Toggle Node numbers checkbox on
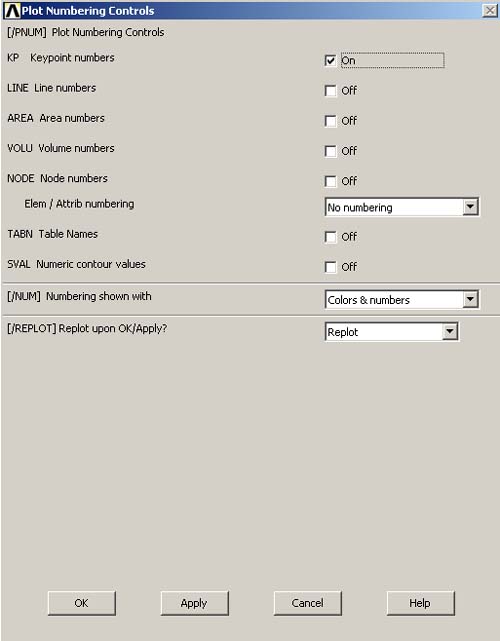The image size is (500, 641). pos(330,181)
